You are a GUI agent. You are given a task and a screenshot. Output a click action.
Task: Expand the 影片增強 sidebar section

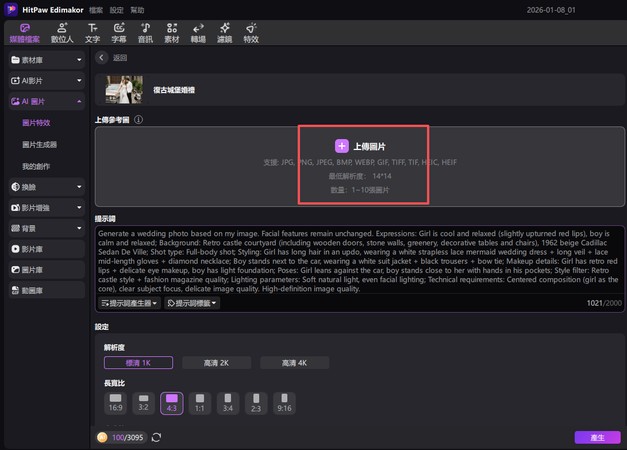click(47, 208)
